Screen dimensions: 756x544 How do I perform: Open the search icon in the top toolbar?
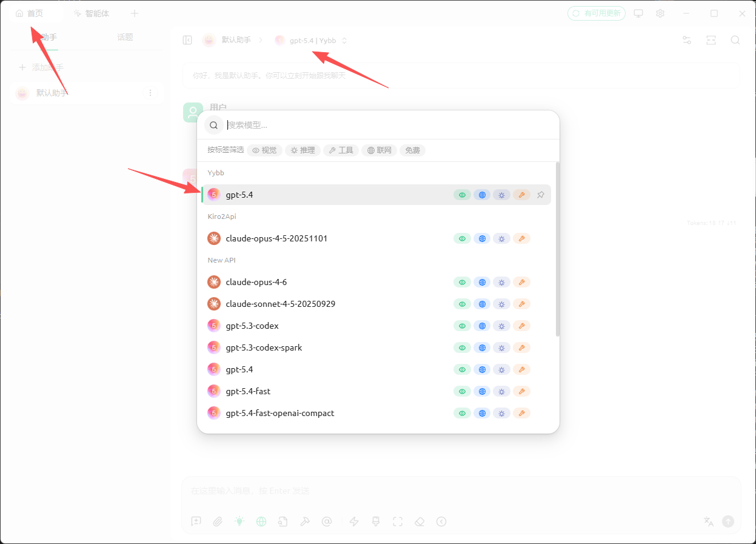point(735,40)
